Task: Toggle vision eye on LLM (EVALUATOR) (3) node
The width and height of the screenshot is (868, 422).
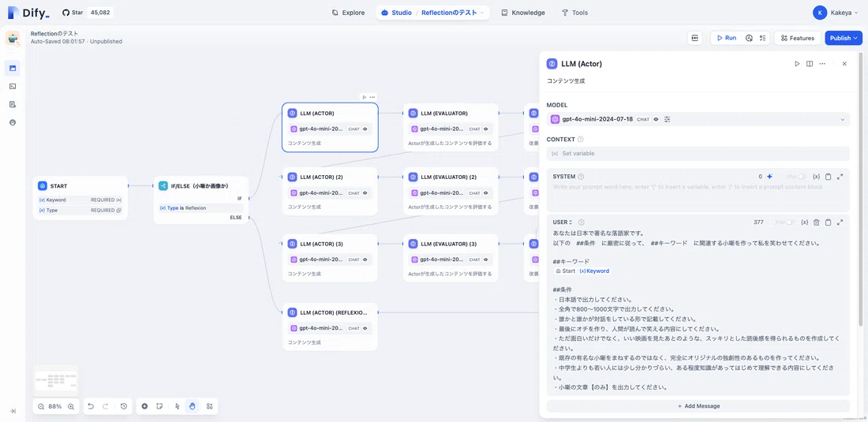Action: click(x=485, y=260)
